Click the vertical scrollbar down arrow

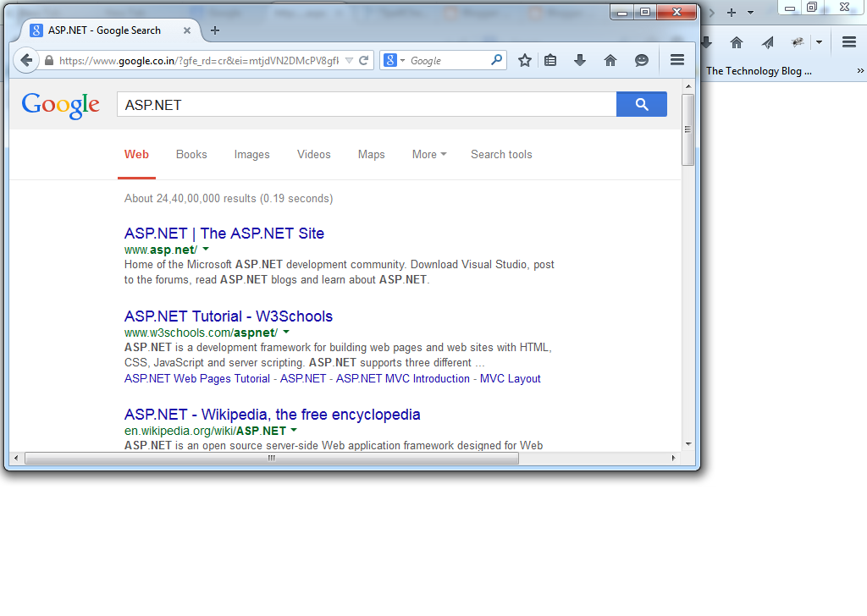point(688,443)
